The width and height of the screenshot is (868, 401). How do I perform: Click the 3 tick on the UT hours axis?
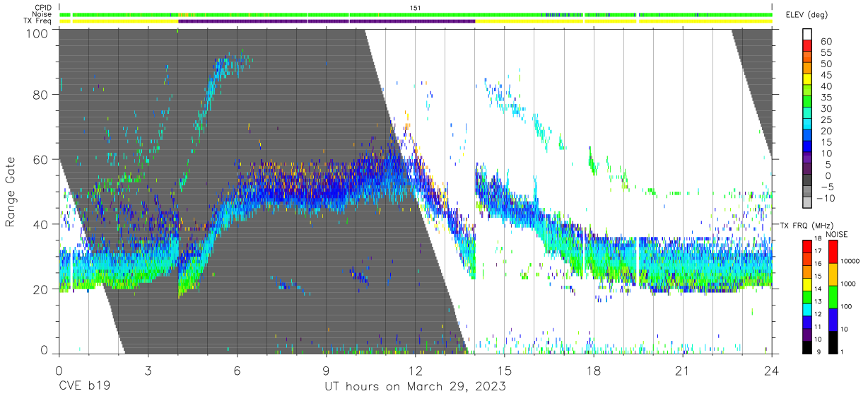(148, 370)
